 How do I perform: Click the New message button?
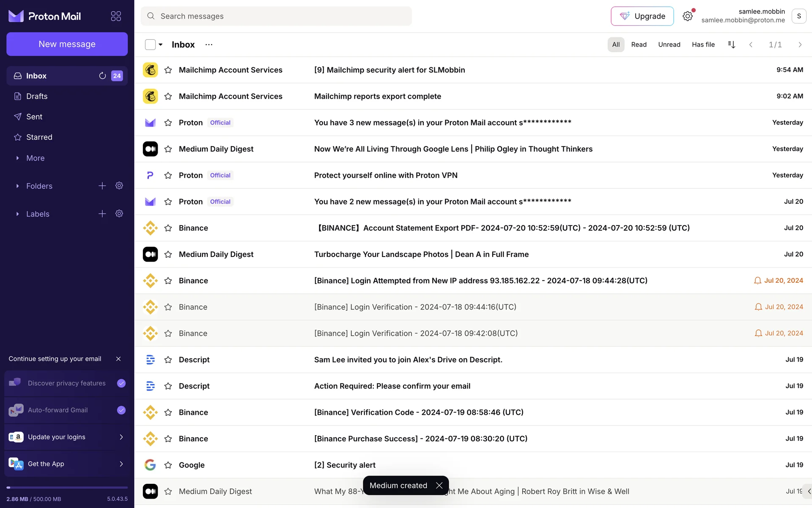(67, 44)
